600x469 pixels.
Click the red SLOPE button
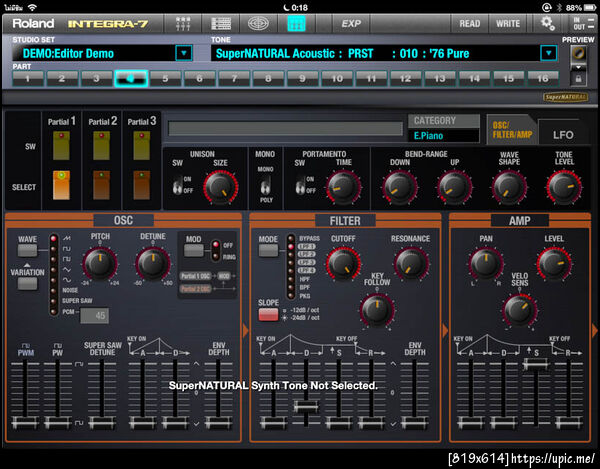268,314
